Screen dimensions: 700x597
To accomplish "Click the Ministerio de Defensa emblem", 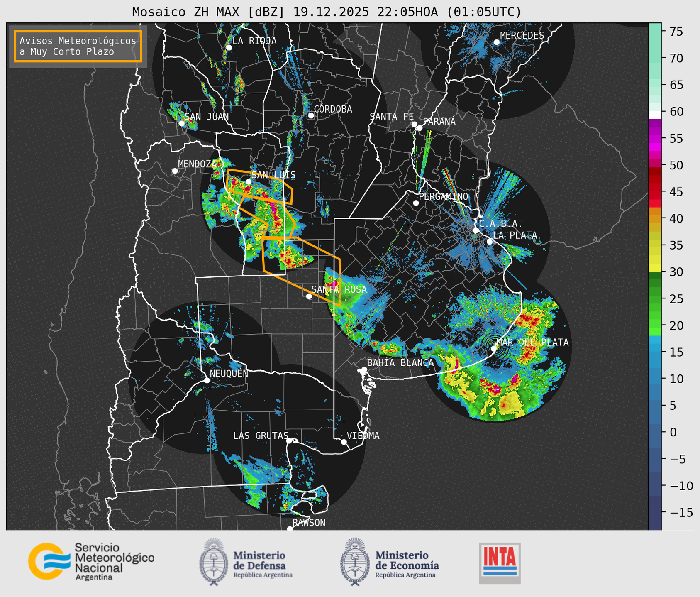I will tap(213, 562).
